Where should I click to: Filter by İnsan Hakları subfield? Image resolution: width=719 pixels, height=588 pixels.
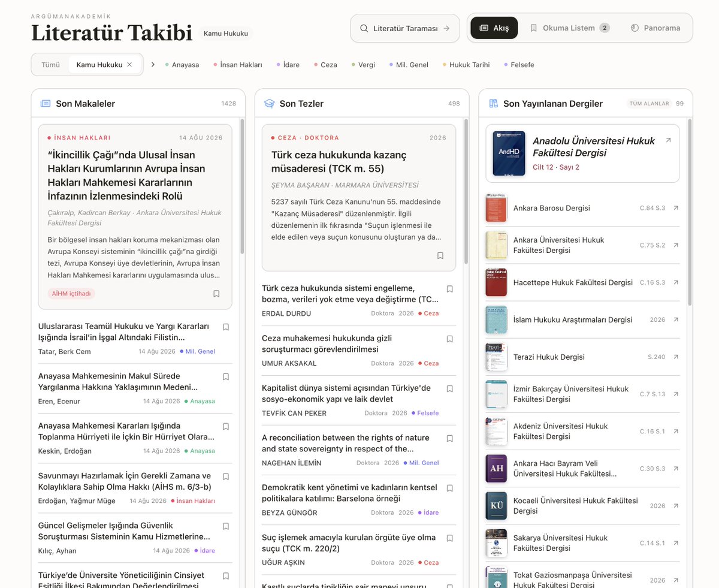click(238, 65)
